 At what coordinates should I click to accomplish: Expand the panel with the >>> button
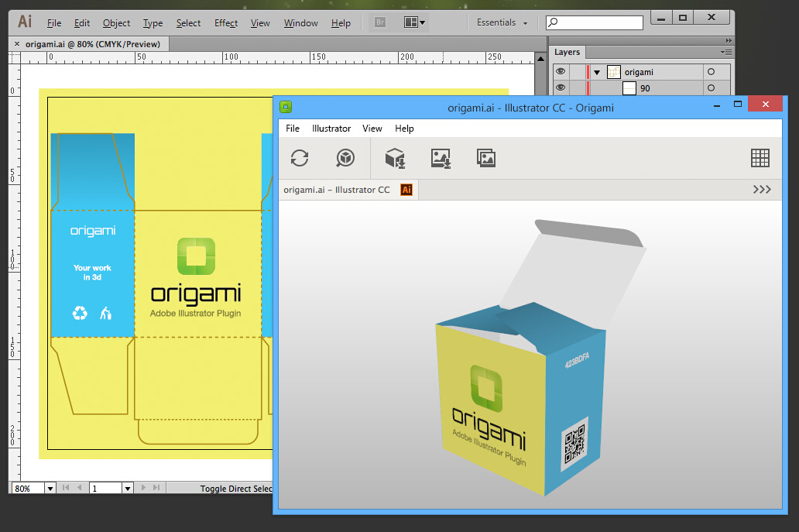click(x=762, y=190)
